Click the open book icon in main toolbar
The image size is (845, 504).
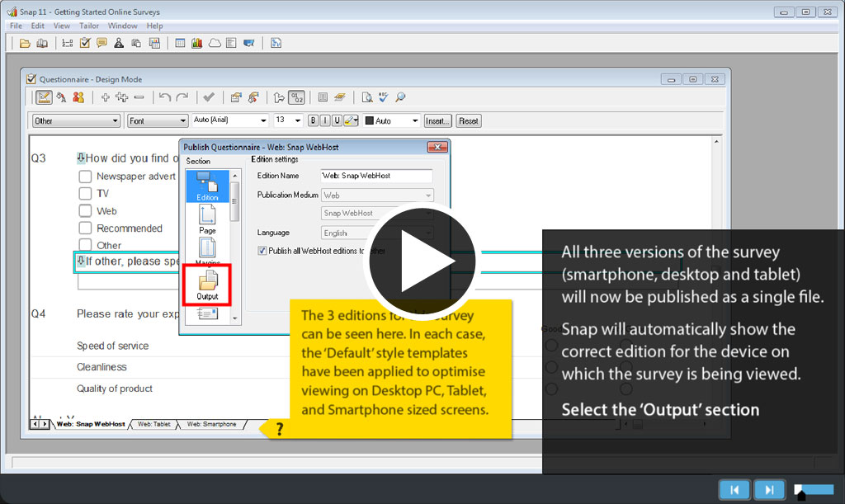coord(41,43)
